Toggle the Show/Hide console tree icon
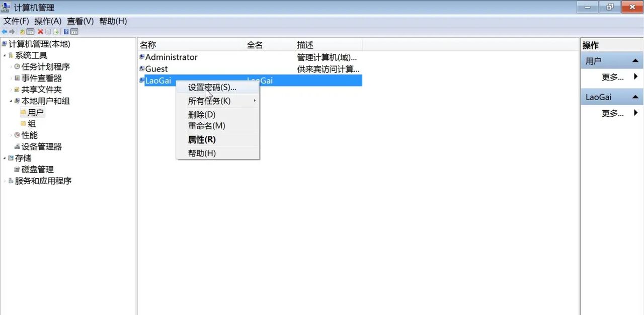Viewport: 644px width, 315px height. pos(29,31)
